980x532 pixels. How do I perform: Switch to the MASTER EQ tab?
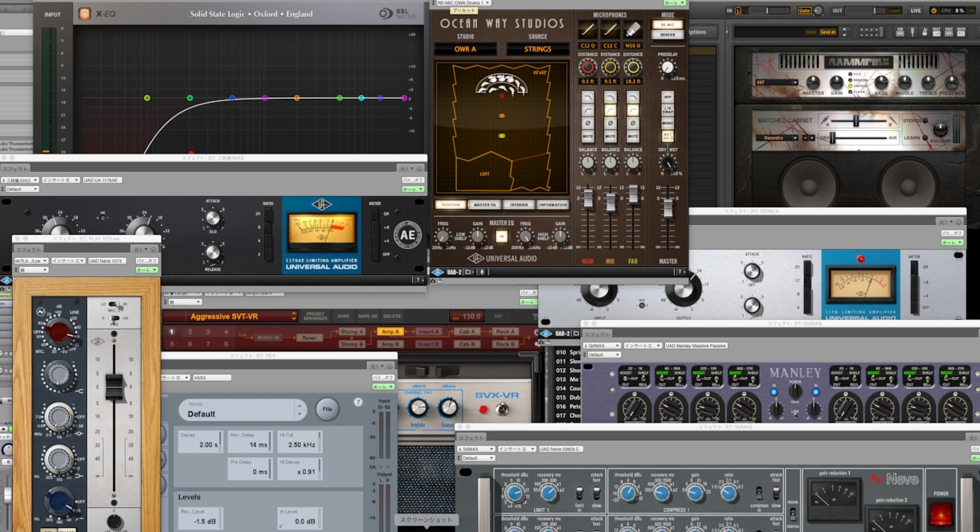point(483,205)
